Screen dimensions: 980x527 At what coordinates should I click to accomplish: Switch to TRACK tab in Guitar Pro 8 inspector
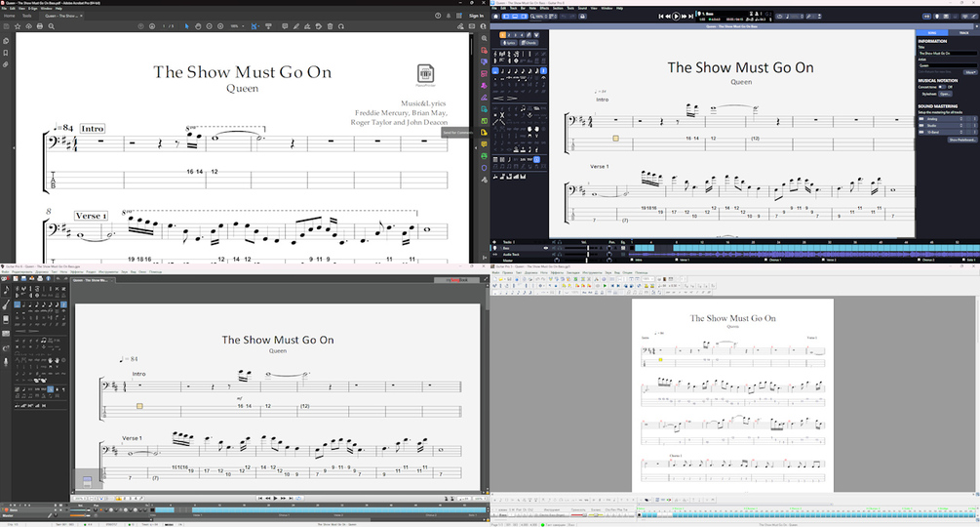(963, 32)
